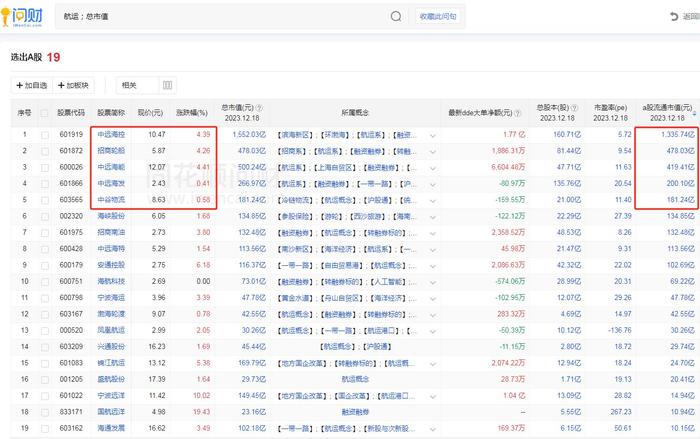Select checkbox of stock 601022

click(x=45, y=396)
